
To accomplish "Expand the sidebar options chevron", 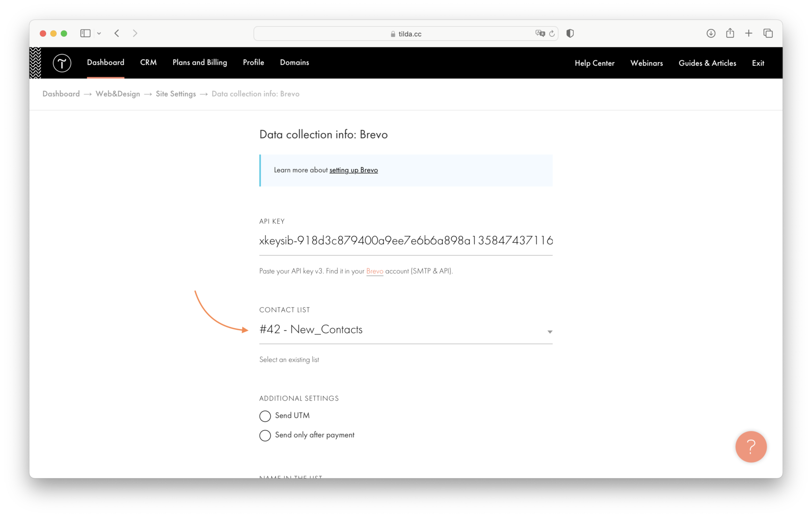I will (100, 33).
